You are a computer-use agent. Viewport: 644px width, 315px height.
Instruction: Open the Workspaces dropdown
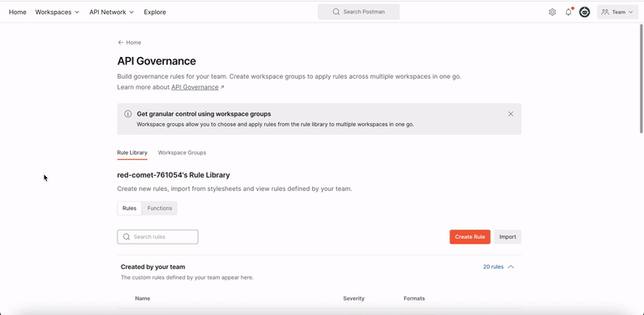57,13
